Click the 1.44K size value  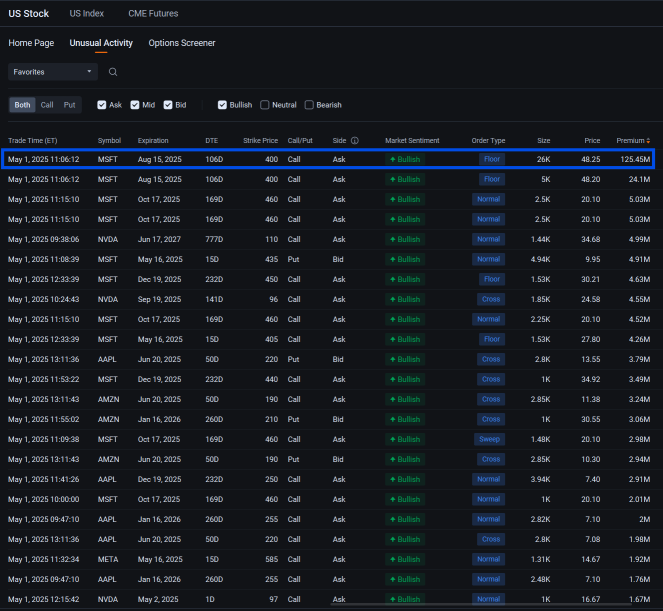[x=540, y=239]
